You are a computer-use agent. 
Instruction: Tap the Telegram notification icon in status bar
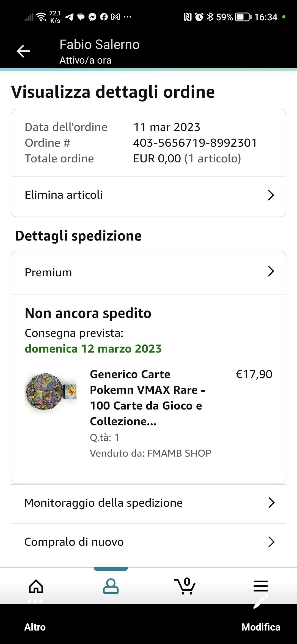tap(69, 17)
